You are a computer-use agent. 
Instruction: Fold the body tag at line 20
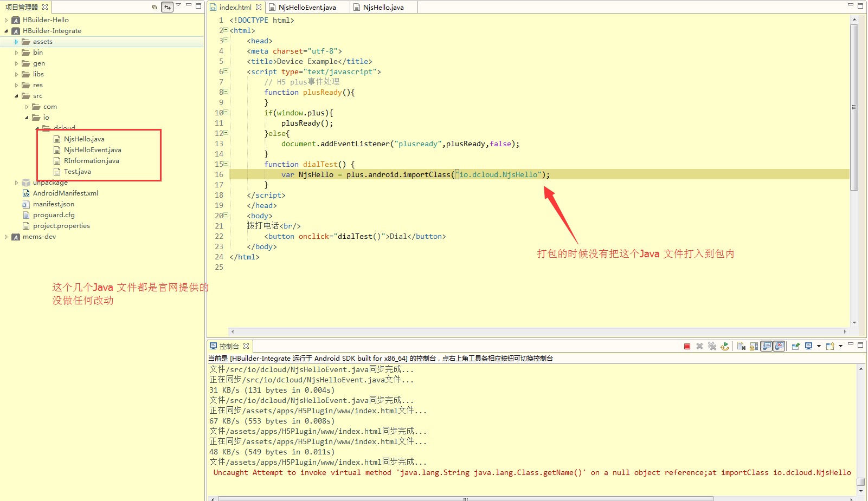point(226,215)
